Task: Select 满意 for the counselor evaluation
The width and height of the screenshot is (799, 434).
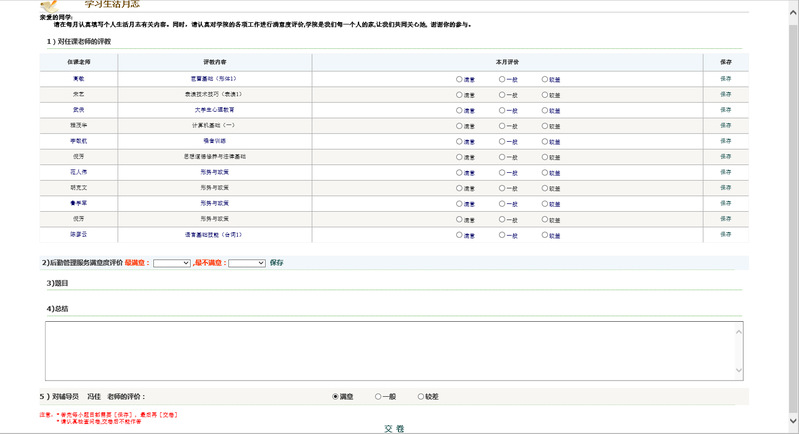Action: 335,397
